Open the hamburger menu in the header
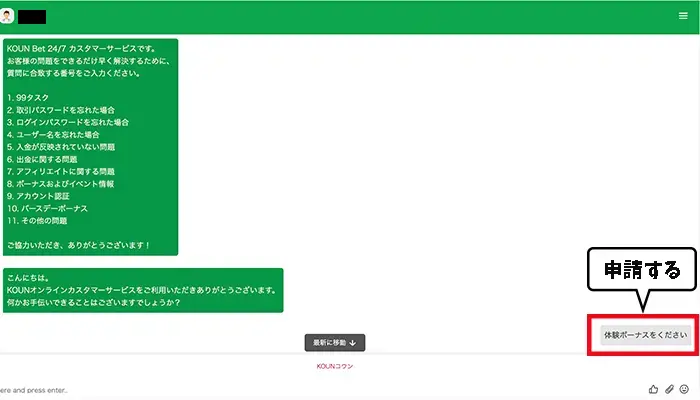 (683, 16)
